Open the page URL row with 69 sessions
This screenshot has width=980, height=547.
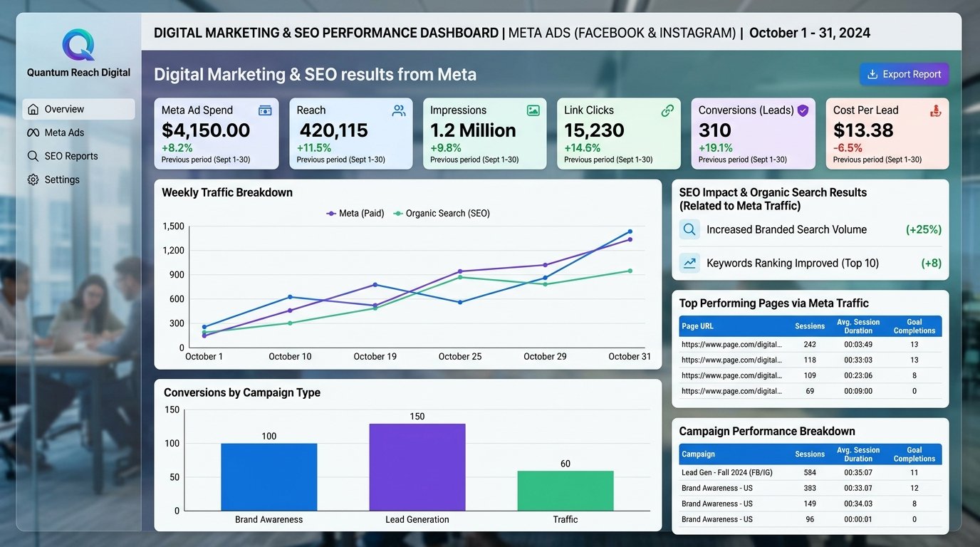coord(810,391)
